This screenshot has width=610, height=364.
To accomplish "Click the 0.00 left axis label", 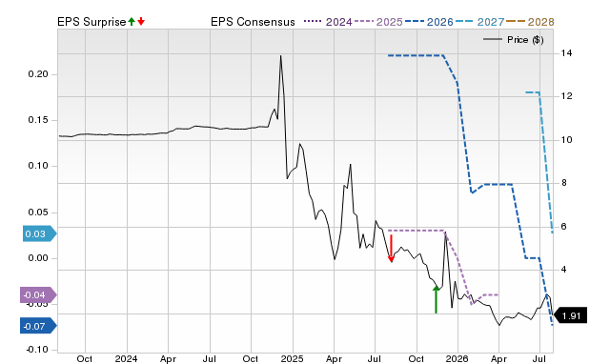I will click(x=38, y=258).
